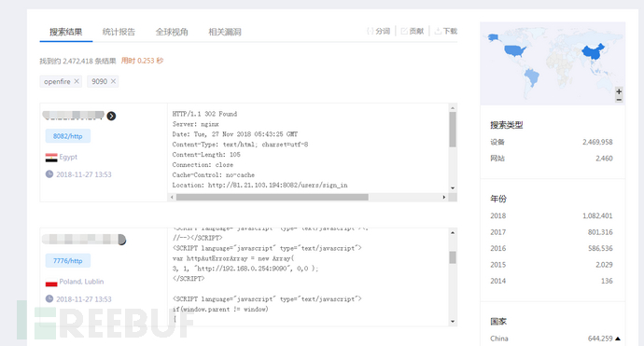Click left arrow of horizontal scrollbar
Image resolution: width=644 pixels, height=346 pixels.
tap(172, 198)
